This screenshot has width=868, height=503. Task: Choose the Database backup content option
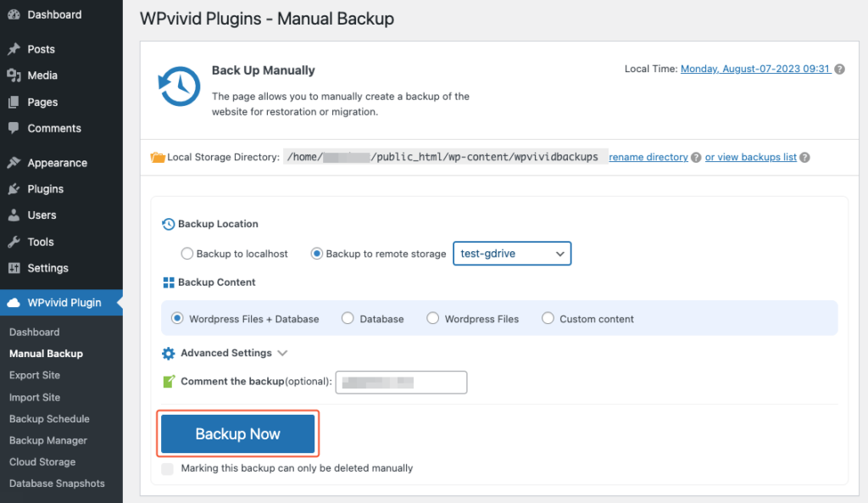click(348, 318)
